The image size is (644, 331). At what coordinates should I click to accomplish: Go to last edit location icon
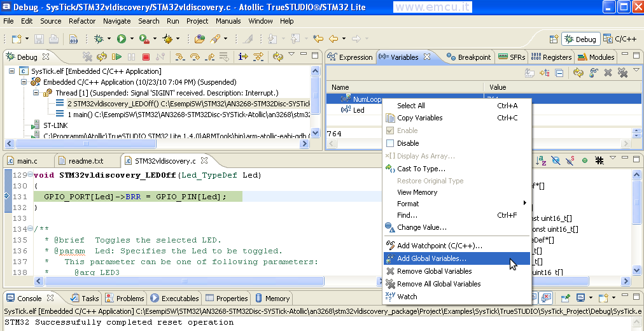click(x=318, y=39)
